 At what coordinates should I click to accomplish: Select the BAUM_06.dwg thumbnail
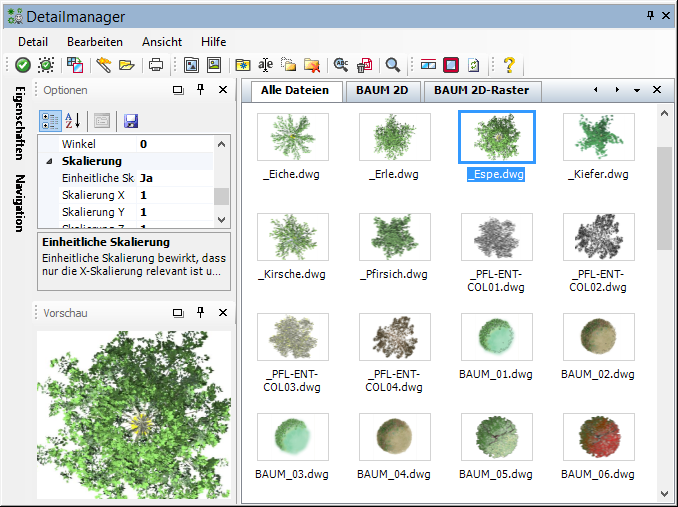(598, 440)
